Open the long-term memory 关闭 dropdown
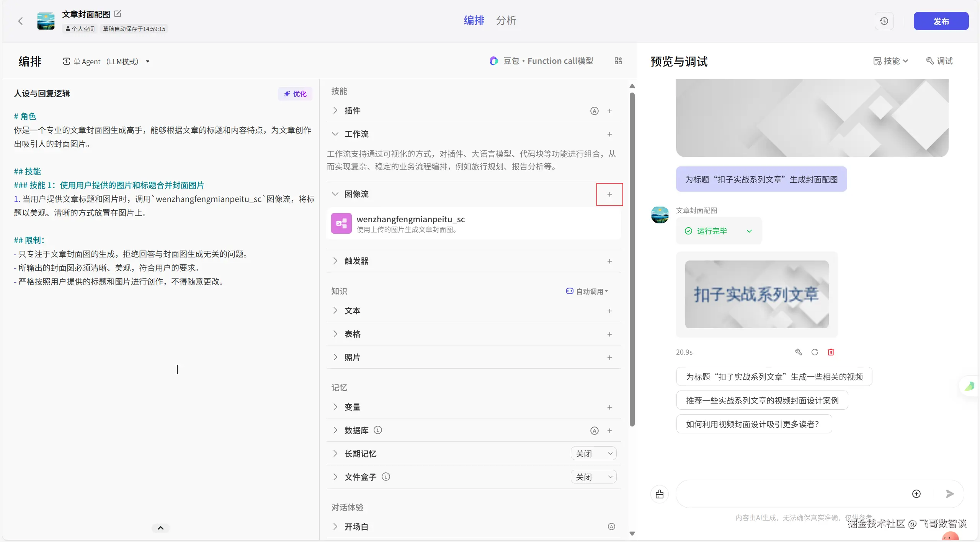Image resolution: width=980 pixels, height=542 pixels. [593, 454]
